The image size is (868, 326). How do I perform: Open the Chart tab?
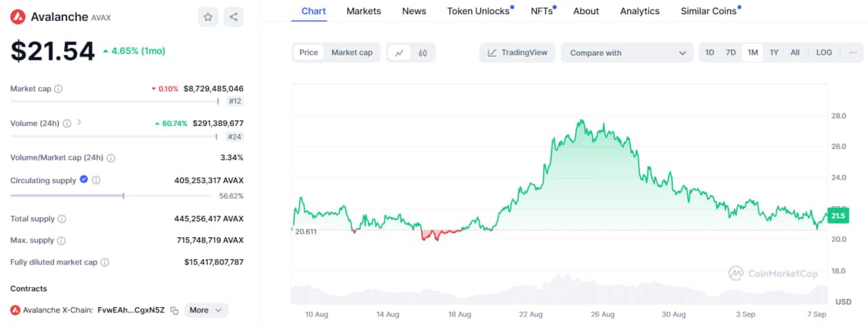coord(313,11)
